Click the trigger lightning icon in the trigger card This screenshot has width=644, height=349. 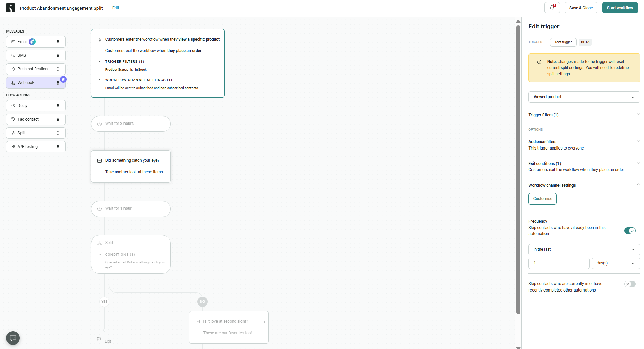click(x=100, y=40)
